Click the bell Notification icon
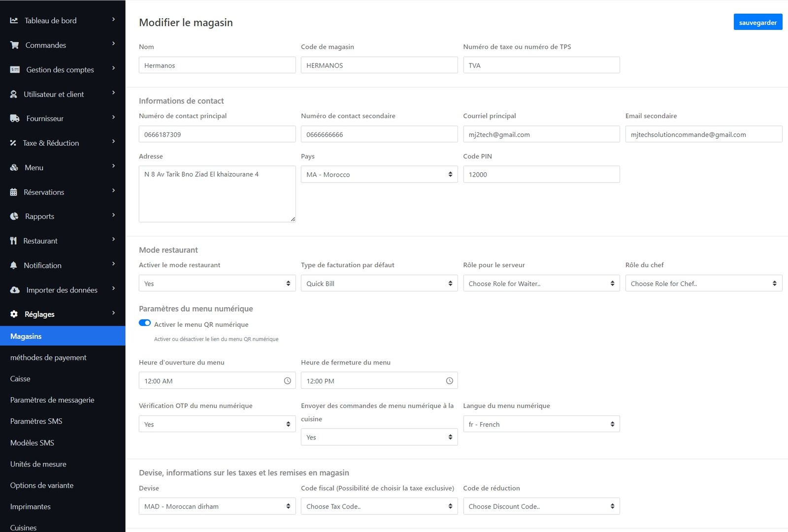This screenshot has height=532, width=788. coord(14,265)
